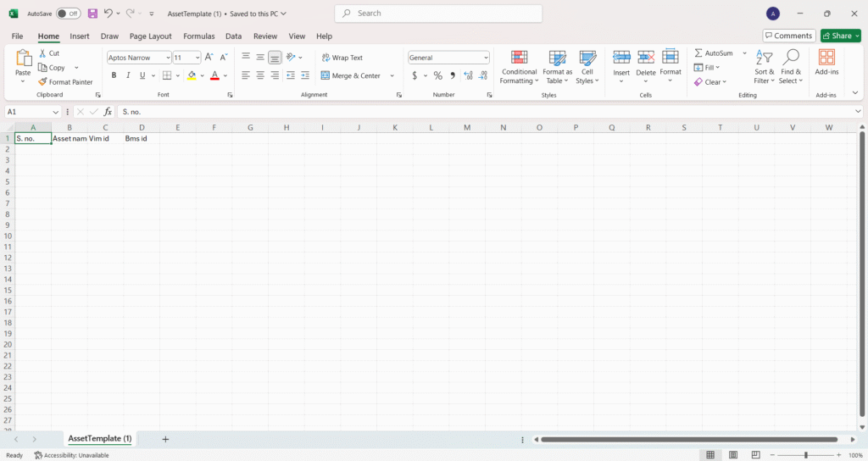Click the Conditional Formatting icon
This screenshot has width=868, height=461.
pyautogui.click(x=519, y=58)
